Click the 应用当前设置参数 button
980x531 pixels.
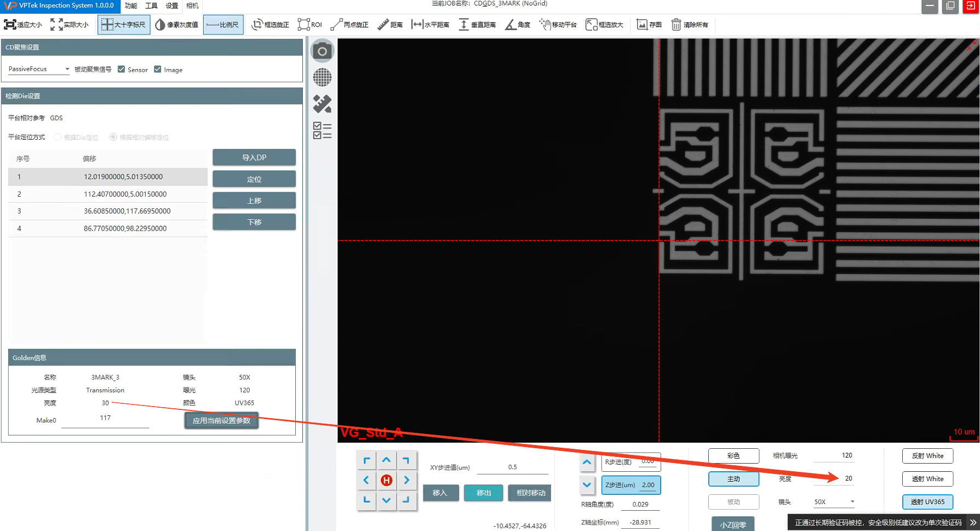[221, 421]
